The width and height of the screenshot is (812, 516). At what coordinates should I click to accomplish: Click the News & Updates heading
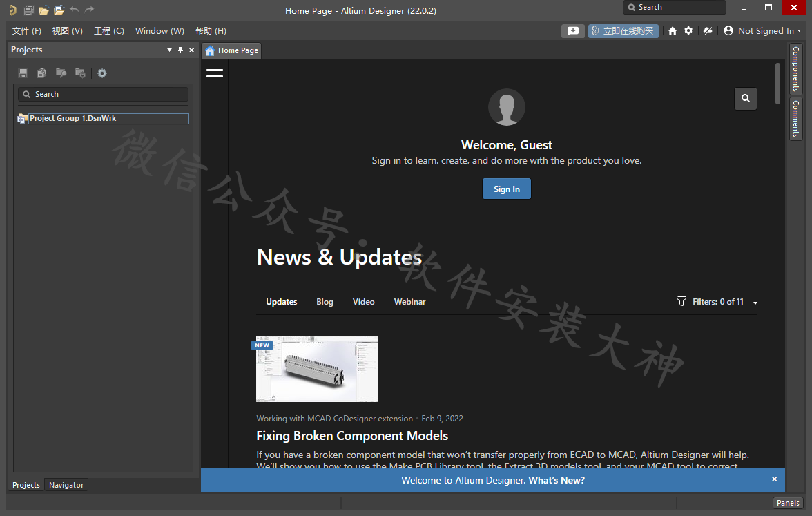[339, 258]
